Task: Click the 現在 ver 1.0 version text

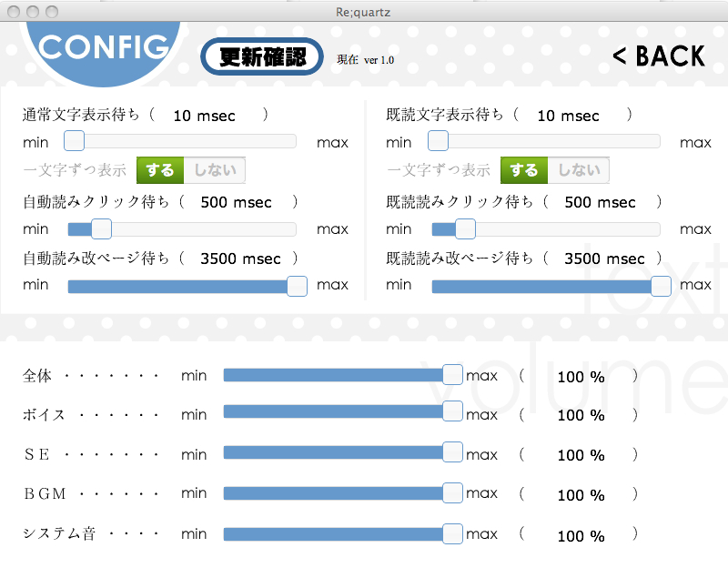Action: click(x=366, y=60)
